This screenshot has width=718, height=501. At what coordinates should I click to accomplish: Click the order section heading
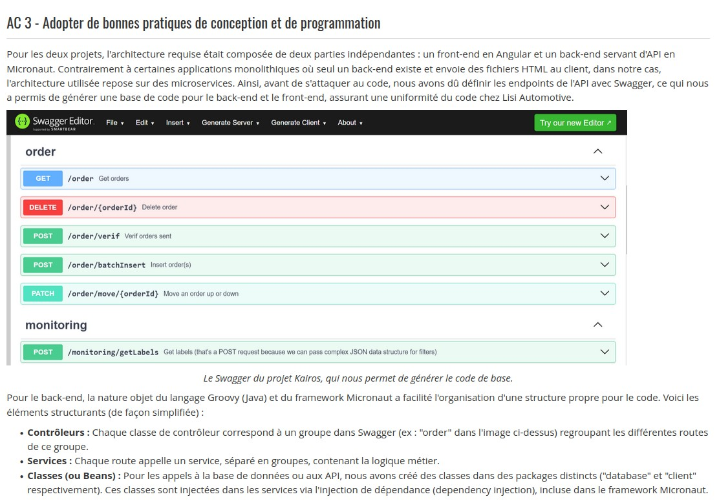(40, 152)
